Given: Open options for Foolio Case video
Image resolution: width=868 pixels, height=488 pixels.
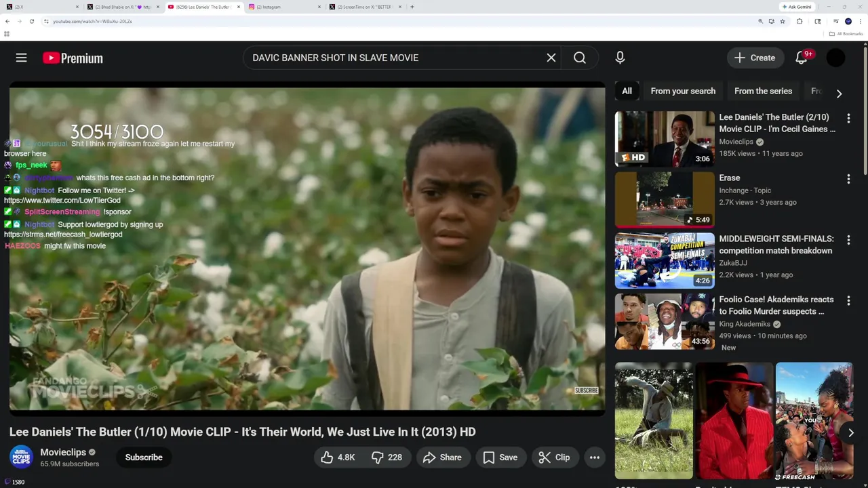Looking at the screenshot, I should [848, 300].
